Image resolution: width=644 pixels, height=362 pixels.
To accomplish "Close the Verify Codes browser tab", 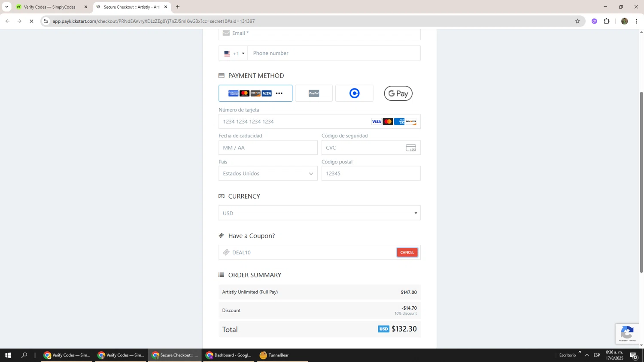I will pos(86,7).
